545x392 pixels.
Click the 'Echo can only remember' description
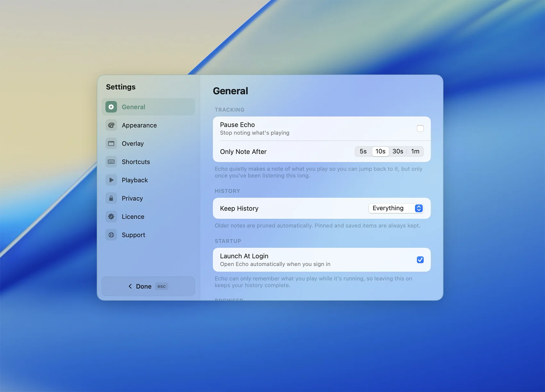pyautogui.click(x=314, y=282)
